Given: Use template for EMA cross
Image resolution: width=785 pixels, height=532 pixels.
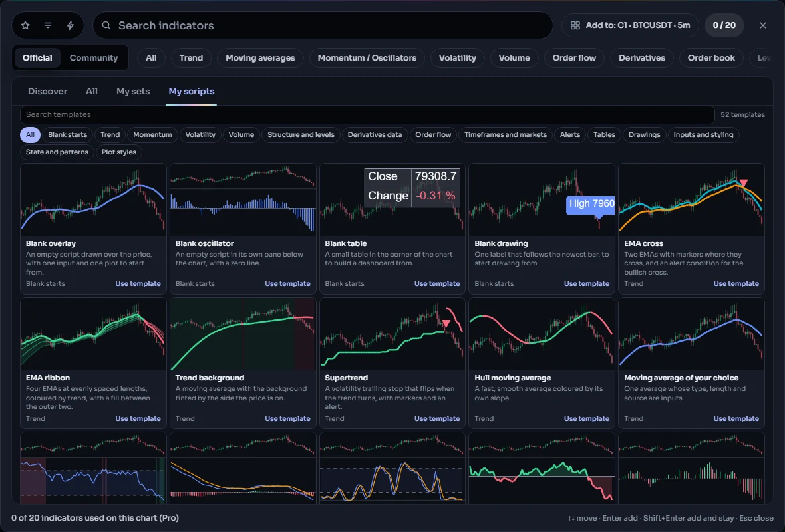Looking at the screenshot, I should coord(736,284).
